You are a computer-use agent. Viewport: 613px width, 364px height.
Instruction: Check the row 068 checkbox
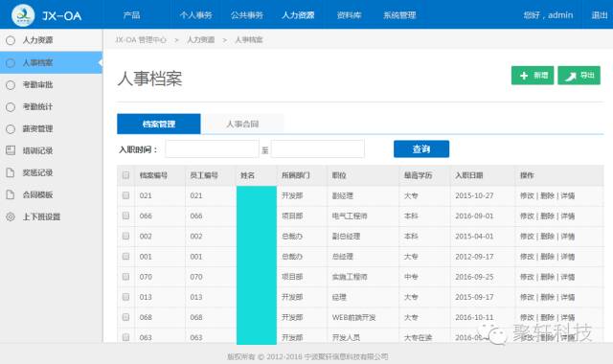pos(125,317)
